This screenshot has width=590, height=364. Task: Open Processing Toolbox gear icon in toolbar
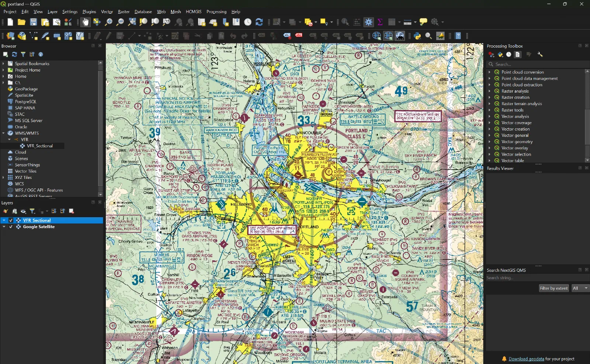point(368,22)
